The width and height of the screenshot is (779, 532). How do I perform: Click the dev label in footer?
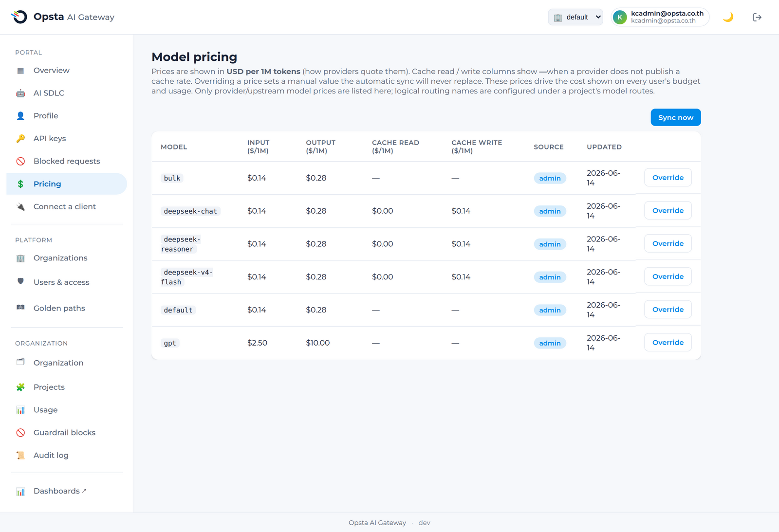click(x=424, y=523)
